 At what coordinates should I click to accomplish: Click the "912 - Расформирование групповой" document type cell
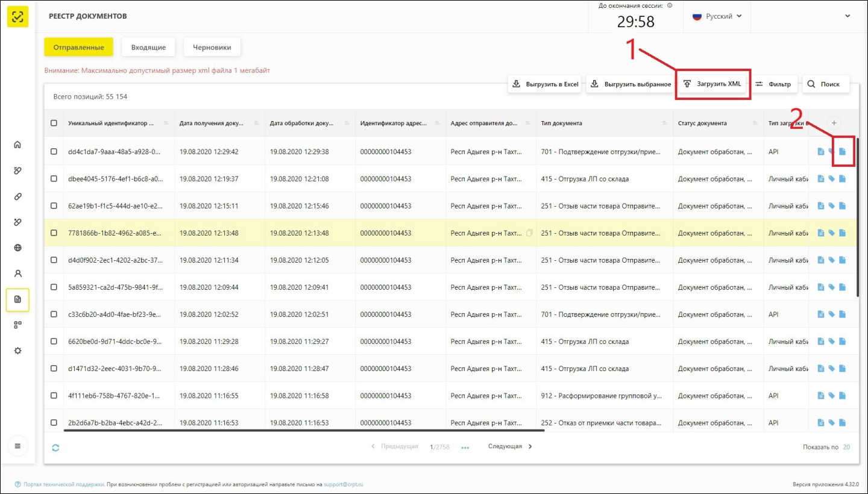pos(605,395)
